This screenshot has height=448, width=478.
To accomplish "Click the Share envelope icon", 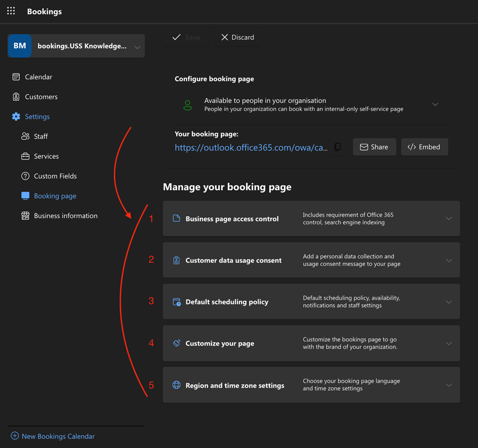I will pos(364,147).
